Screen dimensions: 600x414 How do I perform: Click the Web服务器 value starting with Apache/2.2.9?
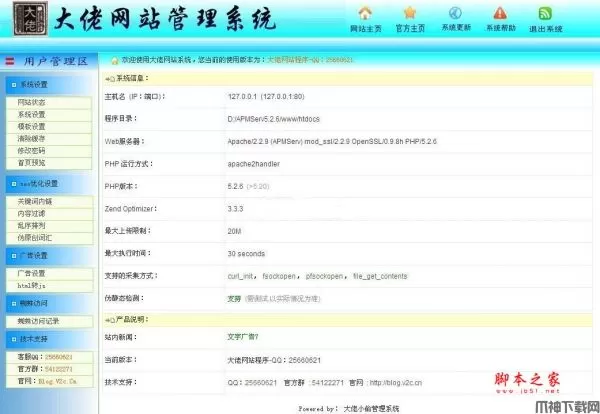coord(332,141)
